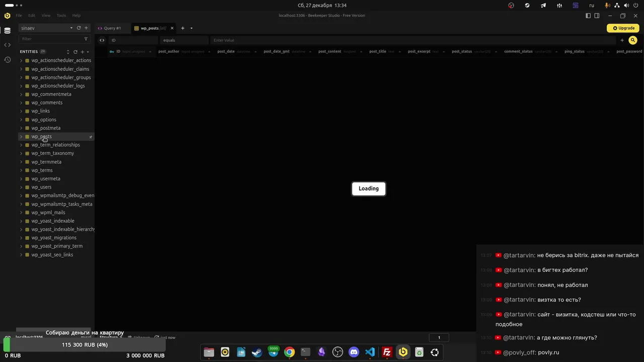
Task: Click the pin icon on wp_posts row
Action: pos(91,137)
